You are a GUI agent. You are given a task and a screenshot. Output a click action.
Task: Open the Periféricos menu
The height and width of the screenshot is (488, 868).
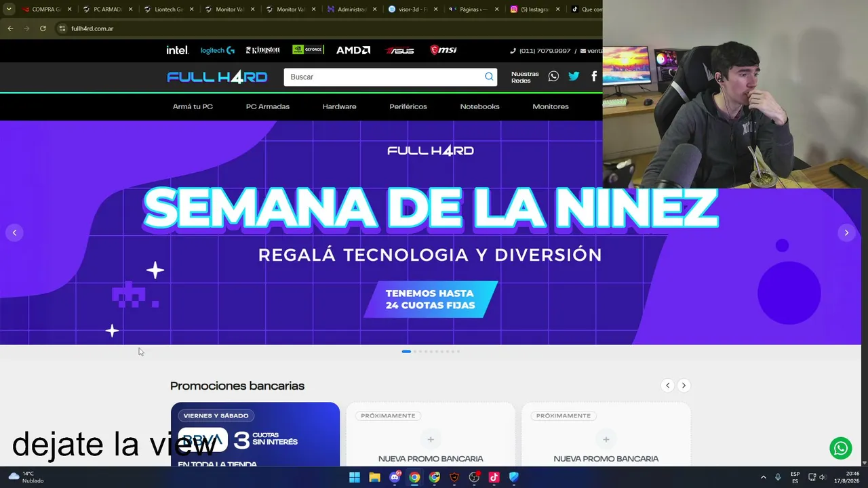click(408, 106)
